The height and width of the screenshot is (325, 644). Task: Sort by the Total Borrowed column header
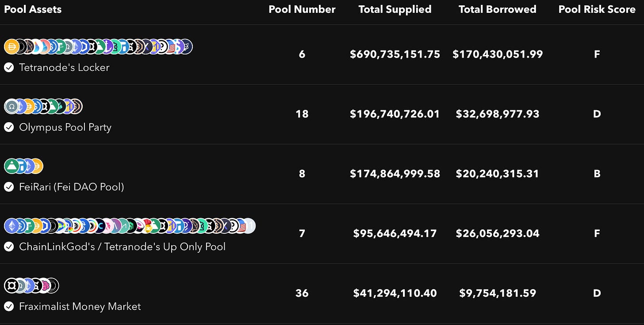click(498, 9)
